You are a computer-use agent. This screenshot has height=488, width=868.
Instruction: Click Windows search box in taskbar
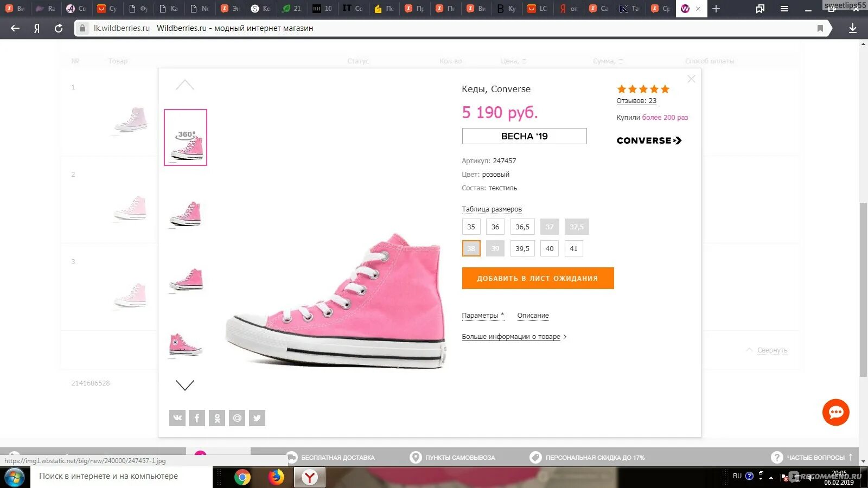click(x=122, y=477)
